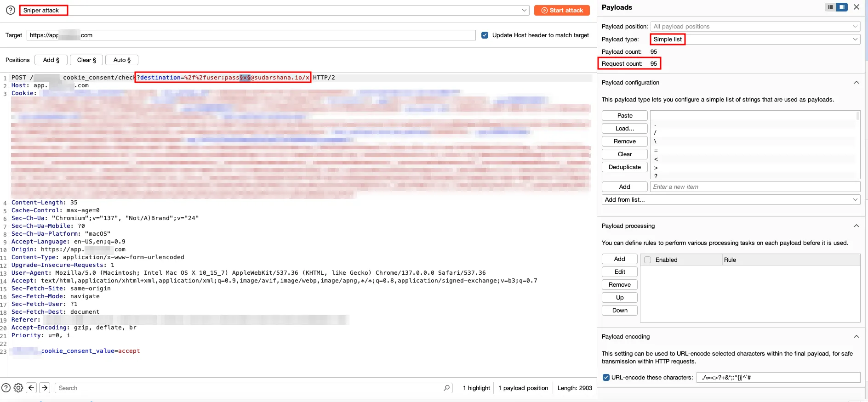Edit the payload processing rule
The width and height of the screenshot is (868, 402).
tap(620, 272)
